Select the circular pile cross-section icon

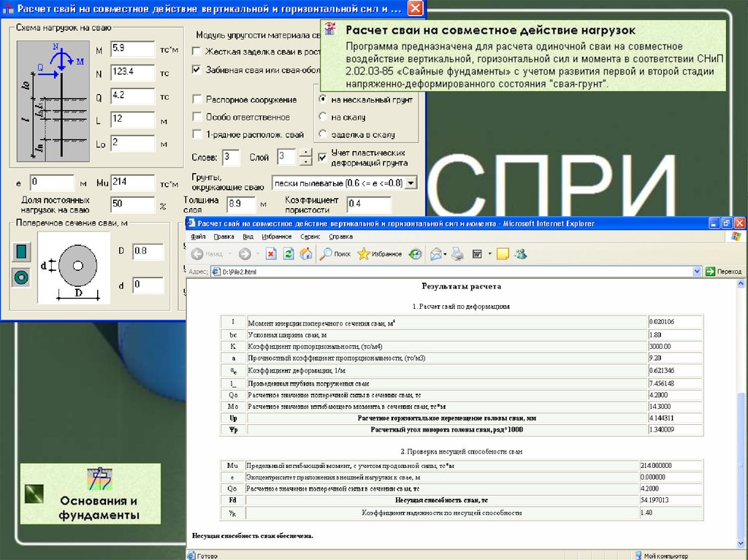coord(20,277)
